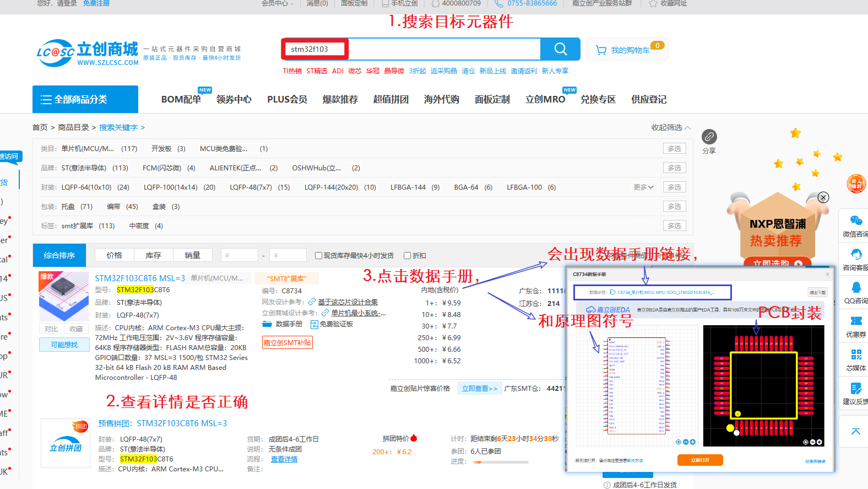Viewport: 868px width, 489px height.
Task: Open 基于该芯片设计合集 link
Action: coord(348,302)
